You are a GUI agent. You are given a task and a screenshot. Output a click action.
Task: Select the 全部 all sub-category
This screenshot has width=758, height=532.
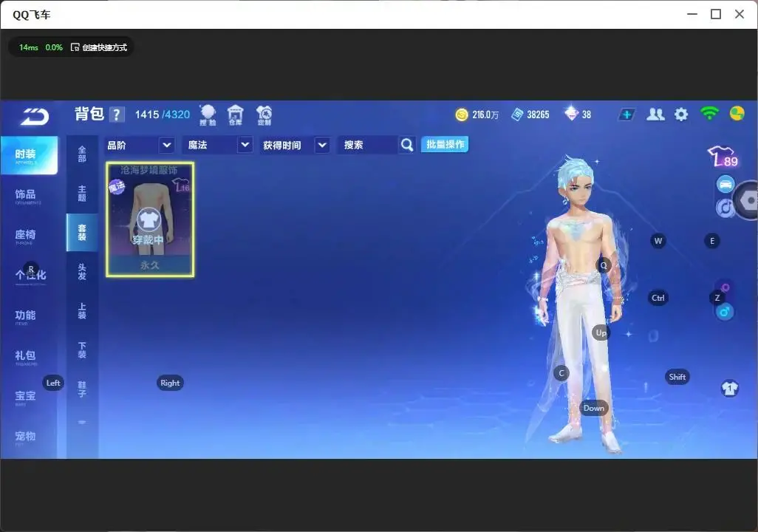click(x=82, y=154)
